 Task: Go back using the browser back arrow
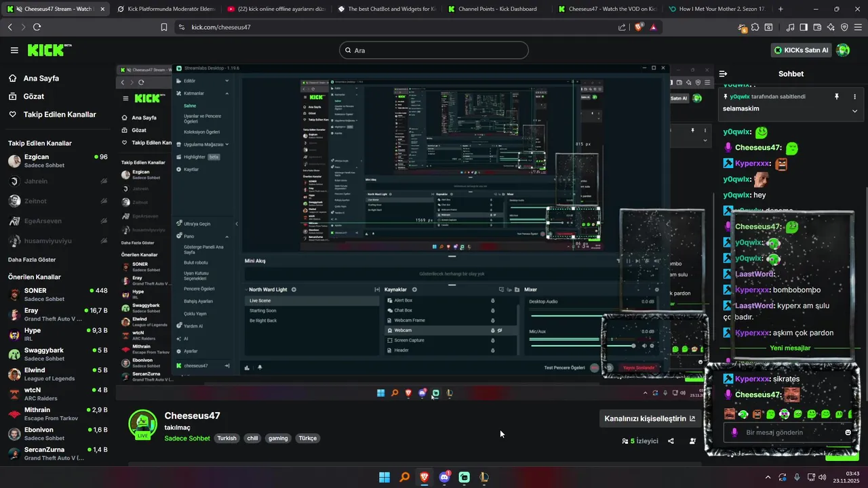tap(9, 27)
